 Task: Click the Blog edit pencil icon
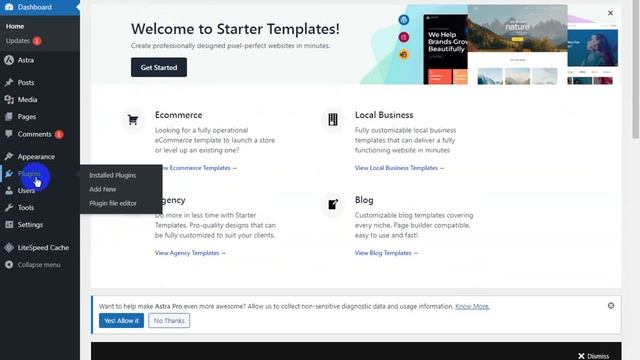(333, 204)
